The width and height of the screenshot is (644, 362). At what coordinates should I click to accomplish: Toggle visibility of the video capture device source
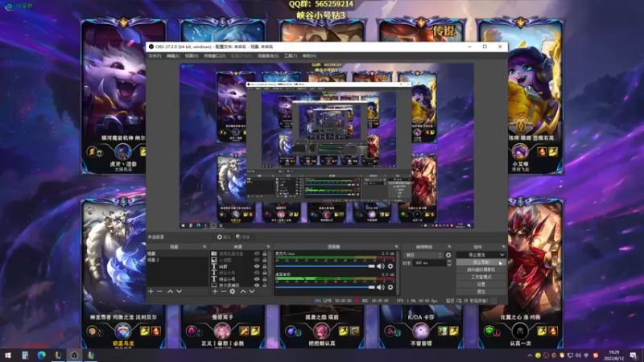pyautogui.click(x=257, y=253)
